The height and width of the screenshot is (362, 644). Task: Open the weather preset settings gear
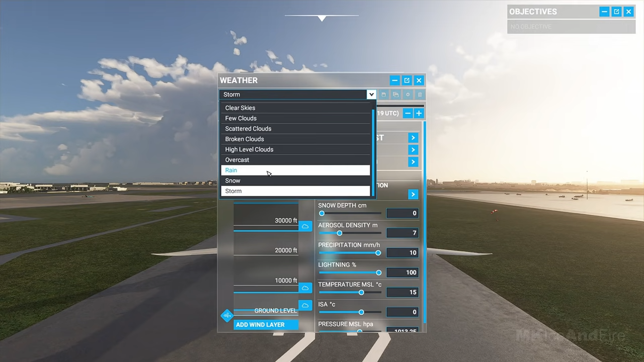pyautogui.click(x=408, y=95)
